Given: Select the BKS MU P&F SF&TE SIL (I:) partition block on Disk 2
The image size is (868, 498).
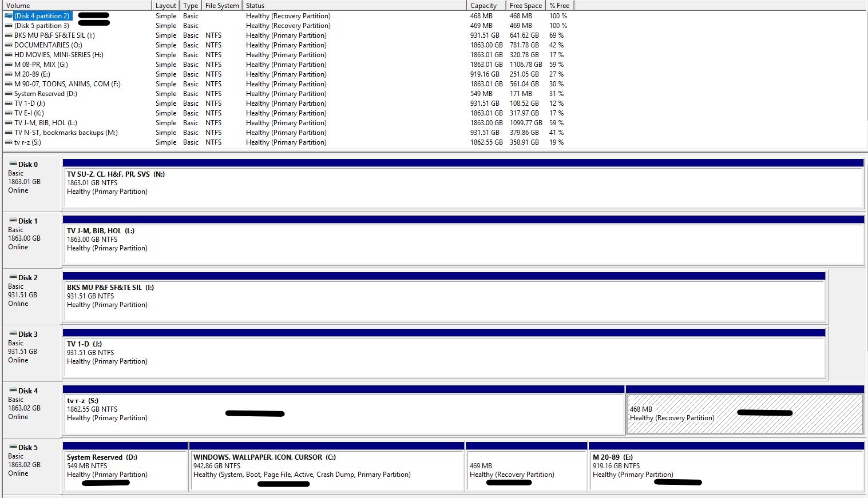Looking at the screenshot, I should [444, 297].
